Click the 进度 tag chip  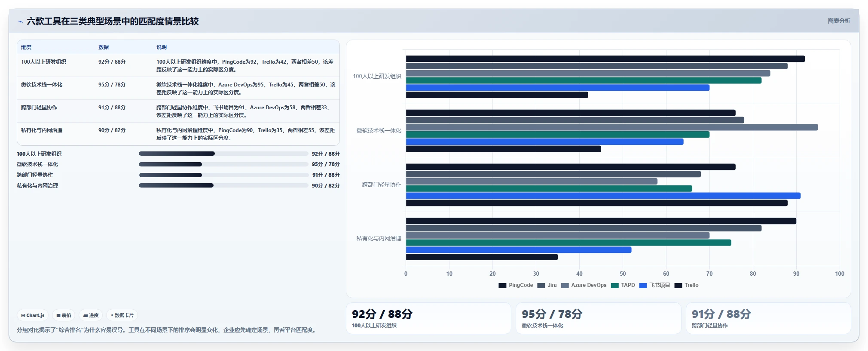coord(91,315)
